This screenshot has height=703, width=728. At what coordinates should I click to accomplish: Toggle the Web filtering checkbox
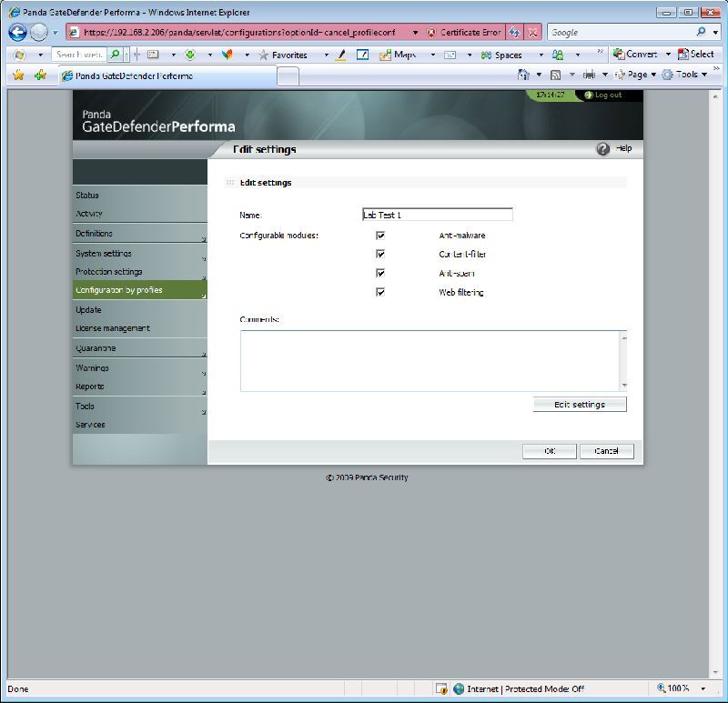379,292
